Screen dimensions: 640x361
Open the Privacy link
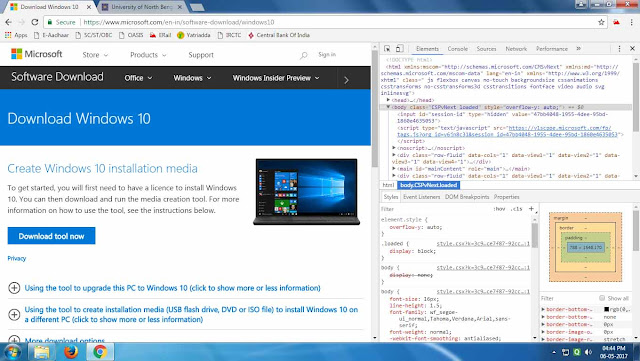17,258
